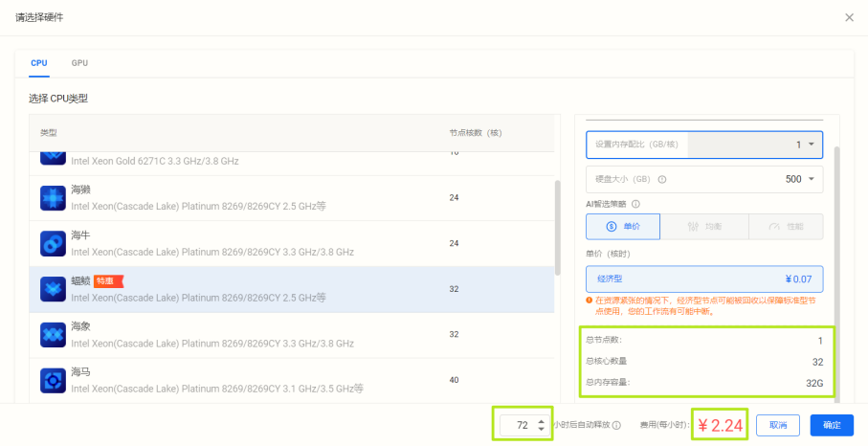Click the 40 core count of 海马

454,380
